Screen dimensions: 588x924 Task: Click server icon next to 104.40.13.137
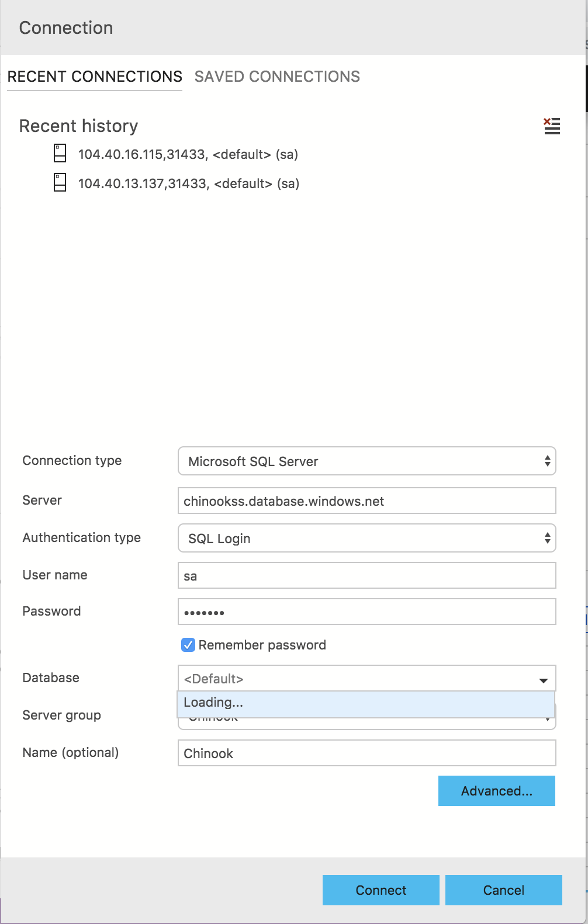pos(60,182)
